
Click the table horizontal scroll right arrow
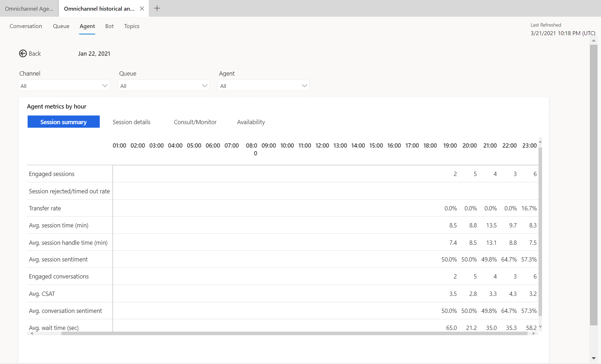coord(533,333)
